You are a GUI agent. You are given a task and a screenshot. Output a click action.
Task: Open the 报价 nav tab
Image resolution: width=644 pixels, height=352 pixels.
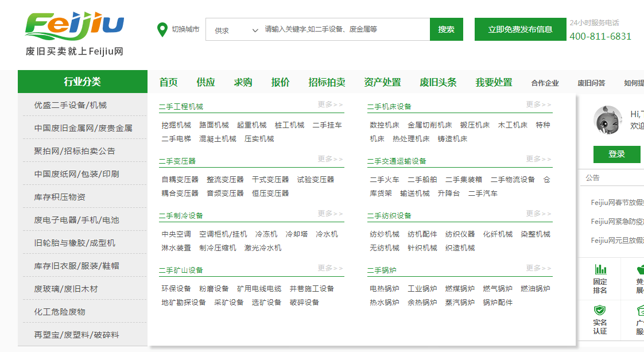pyautogui.click(x=281, y=82)
